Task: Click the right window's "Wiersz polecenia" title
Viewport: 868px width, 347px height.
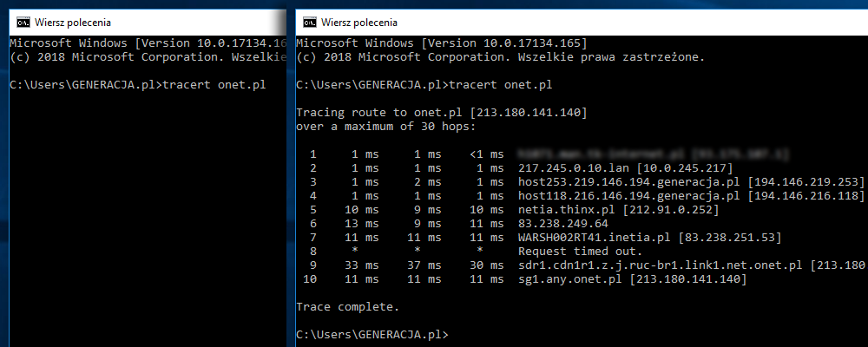Action: point(359,22)
